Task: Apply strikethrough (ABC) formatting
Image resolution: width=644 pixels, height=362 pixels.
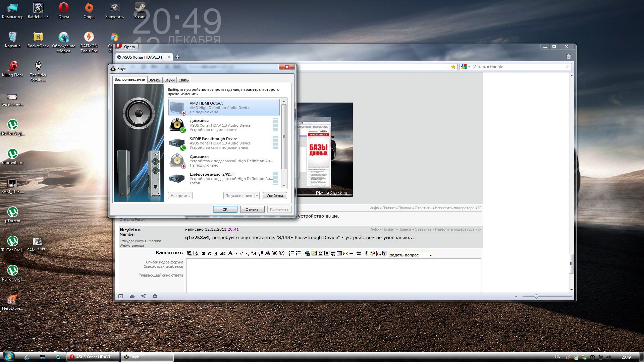Action: click(x=223, y=253)
